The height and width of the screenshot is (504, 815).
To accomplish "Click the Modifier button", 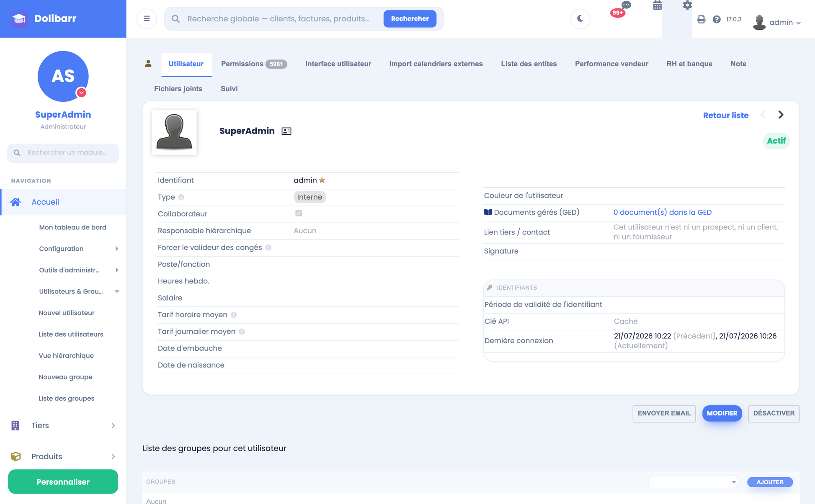I will pos(722,413).
